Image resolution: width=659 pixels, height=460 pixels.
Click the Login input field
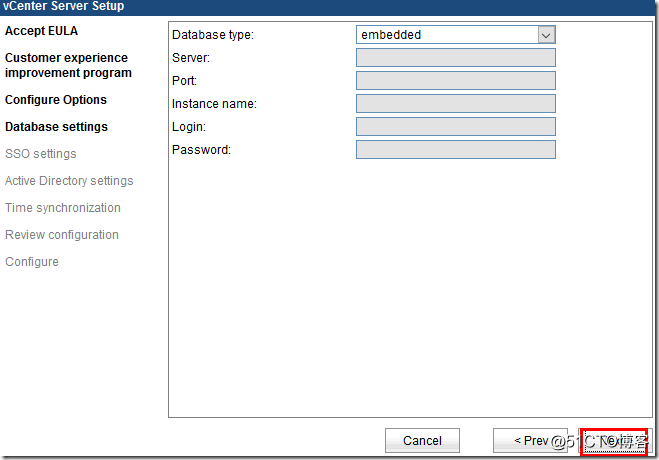(456, 126)
